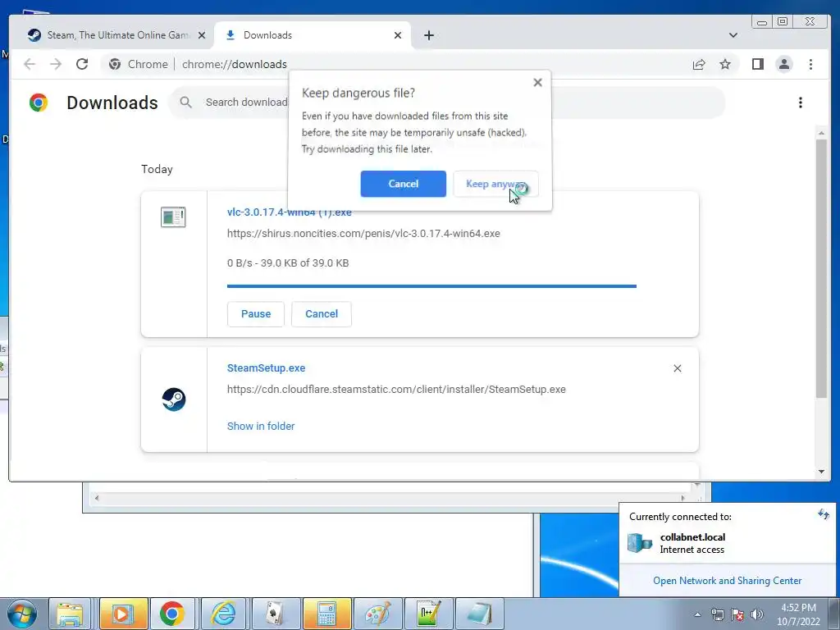Click the vlc file icon
Image resolution: width=840 pixels, height=630 pixels.
173,217
